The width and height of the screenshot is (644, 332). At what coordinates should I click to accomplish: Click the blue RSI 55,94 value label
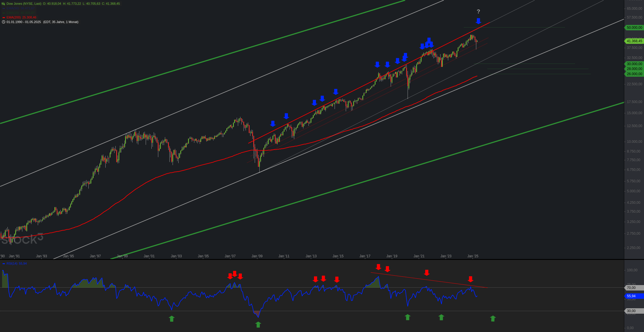(x=633, y=296)
